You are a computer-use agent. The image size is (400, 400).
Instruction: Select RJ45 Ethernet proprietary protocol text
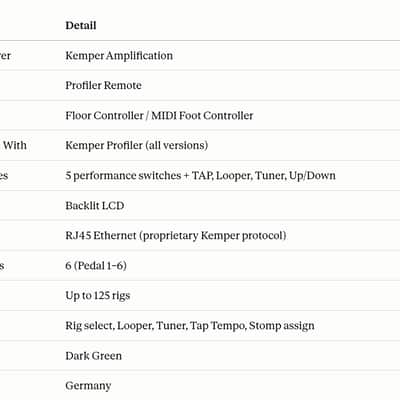click(x=176, y=236)
